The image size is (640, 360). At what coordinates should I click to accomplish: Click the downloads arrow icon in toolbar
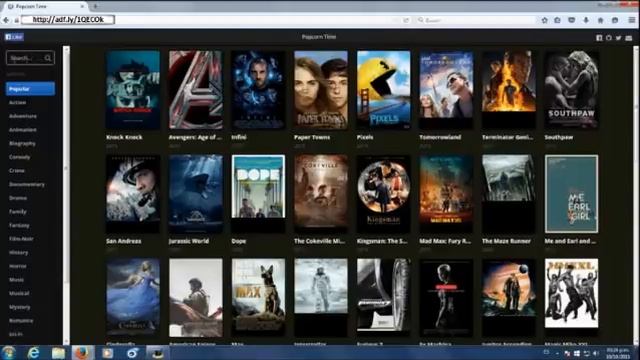pos(586,20)
